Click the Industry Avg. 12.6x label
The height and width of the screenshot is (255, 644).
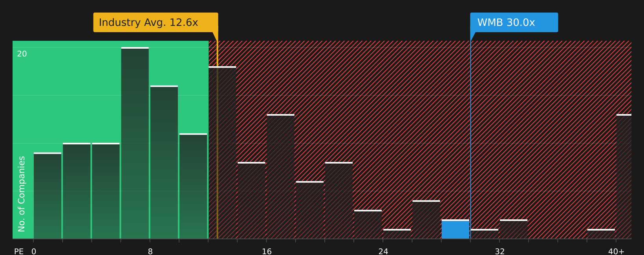point(156,22)
